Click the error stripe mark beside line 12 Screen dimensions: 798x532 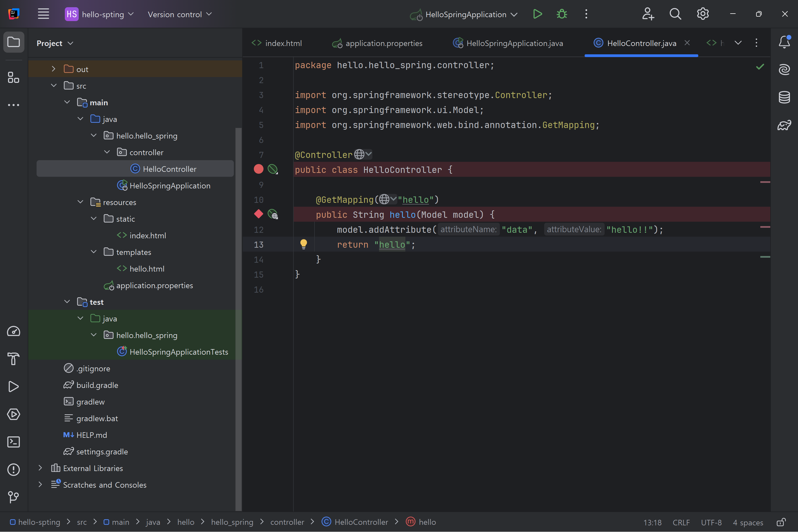(x=765, y=227)
